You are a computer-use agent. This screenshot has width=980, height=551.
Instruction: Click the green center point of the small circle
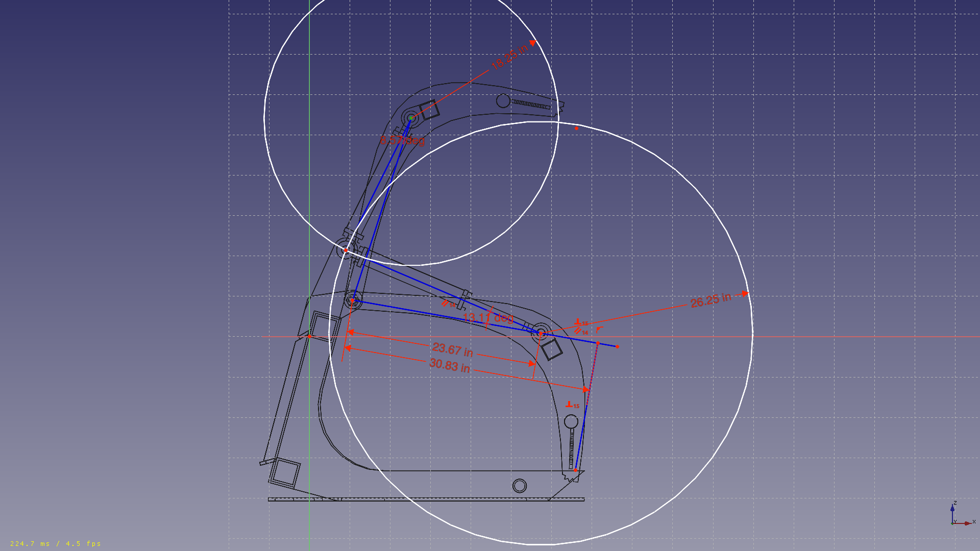(x=411, y=118)
